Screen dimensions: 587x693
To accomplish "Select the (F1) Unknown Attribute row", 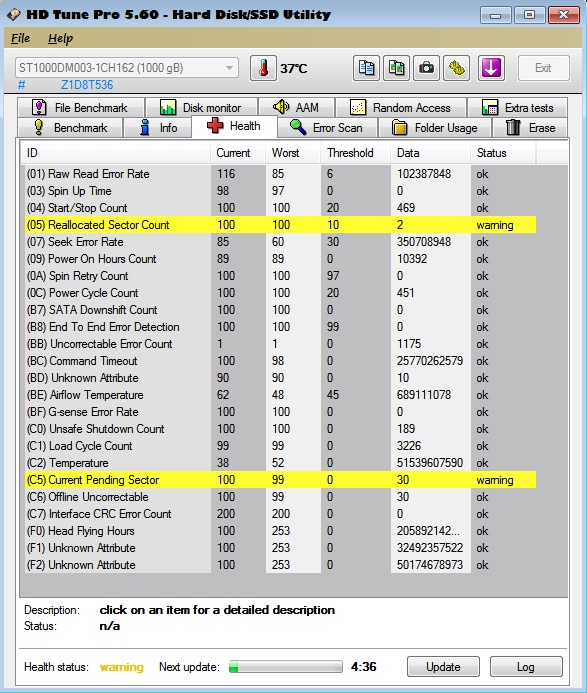I will pos(280,548).
